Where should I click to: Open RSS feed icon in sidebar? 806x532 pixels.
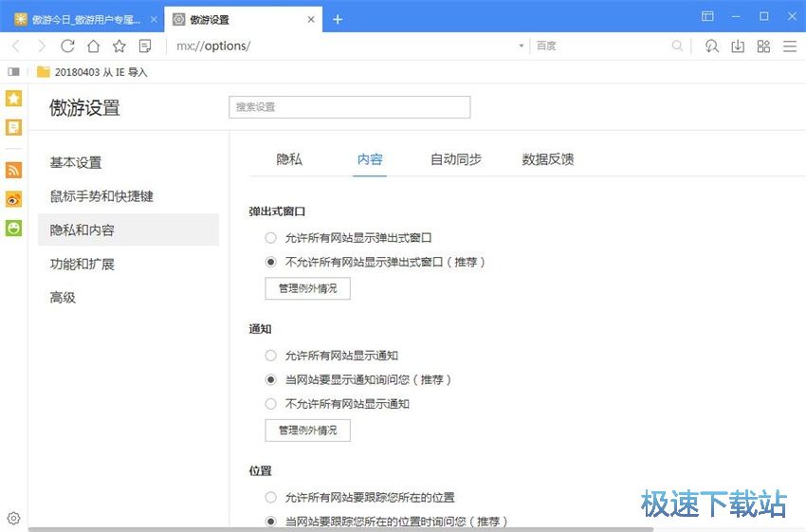coord(14,170)
